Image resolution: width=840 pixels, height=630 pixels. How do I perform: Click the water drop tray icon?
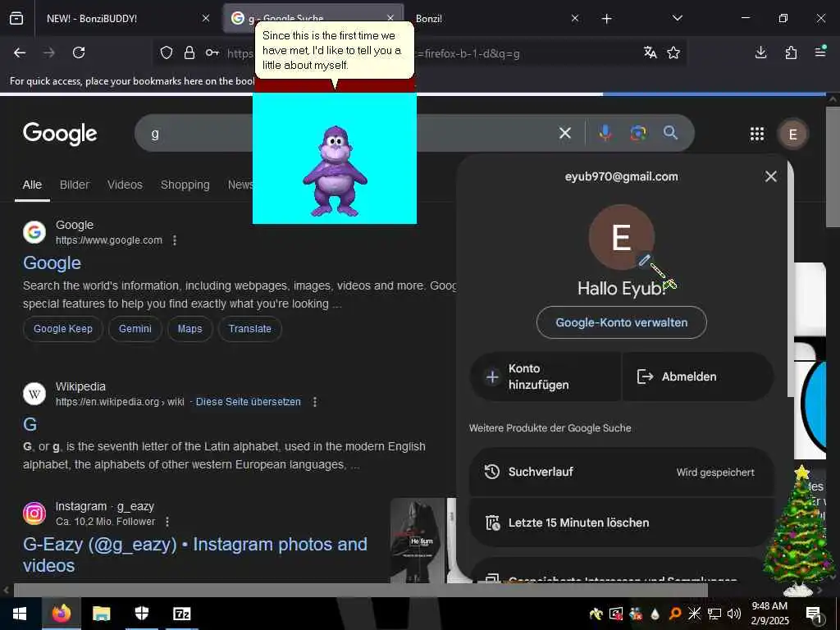point(655,614)
